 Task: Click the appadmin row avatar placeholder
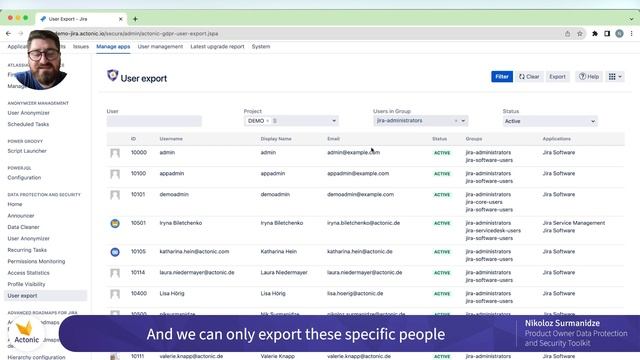(x=115, y=174)
